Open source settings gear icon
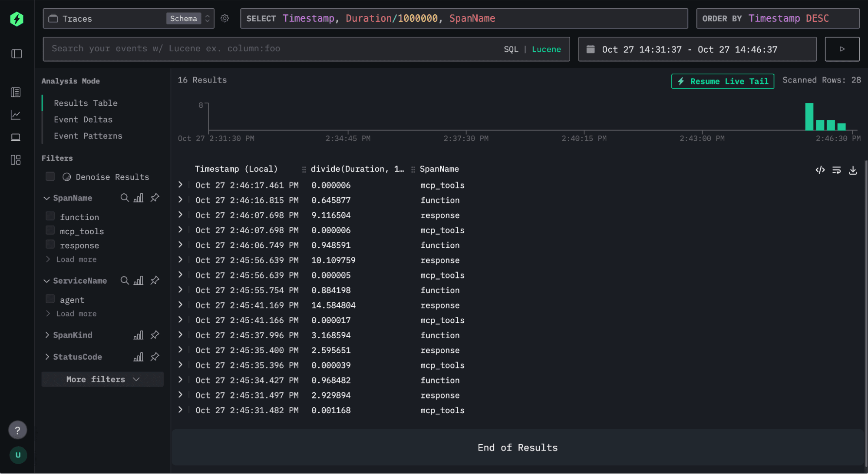 [224, 18]
